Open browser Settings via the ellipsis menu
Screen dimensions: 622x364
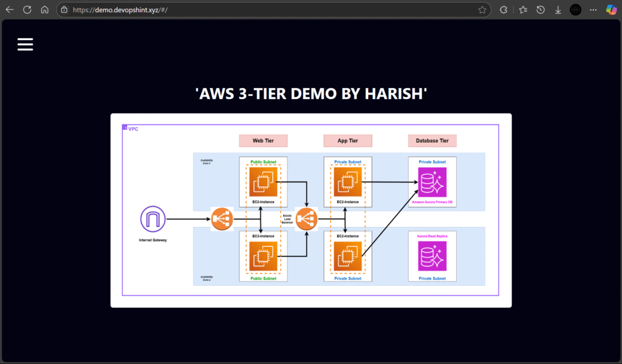pyautogui.click(x=593, y=9)
